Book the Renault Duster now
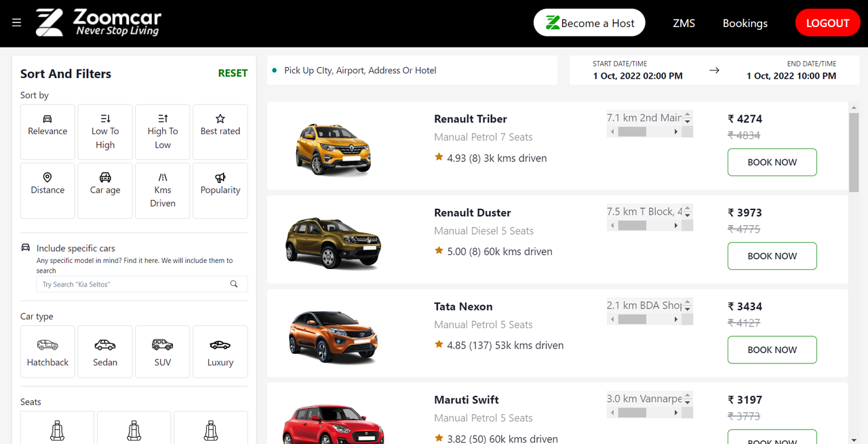 [772, 256]
